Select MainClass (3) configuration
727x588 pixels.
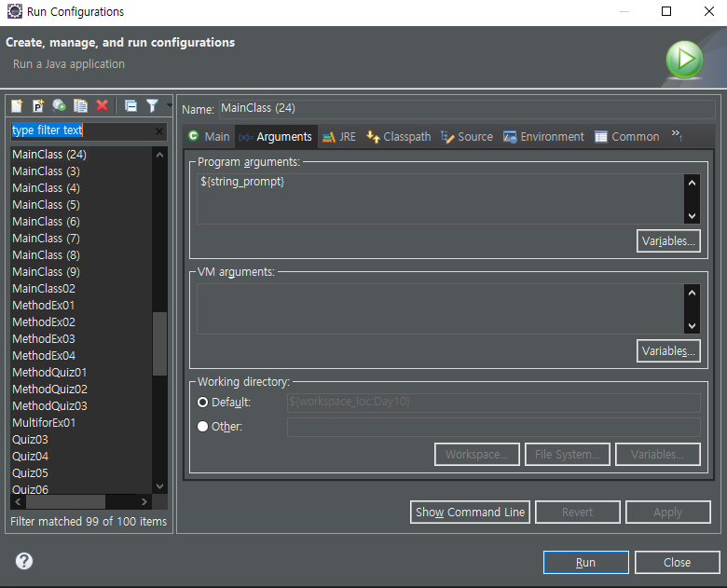click(x=47, y=171)
